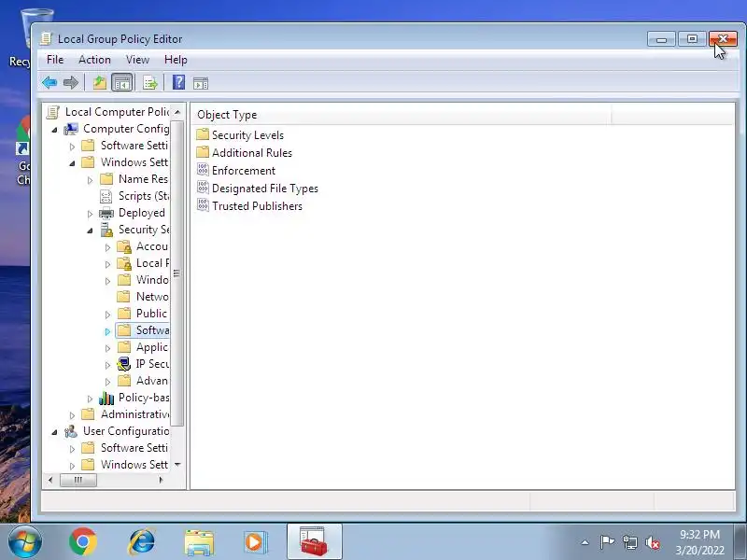Click the tree pane vertical scrollbar thumb
Image resolution: width=747 pixels, height=560 pixels.
click(x=176, y=273)
